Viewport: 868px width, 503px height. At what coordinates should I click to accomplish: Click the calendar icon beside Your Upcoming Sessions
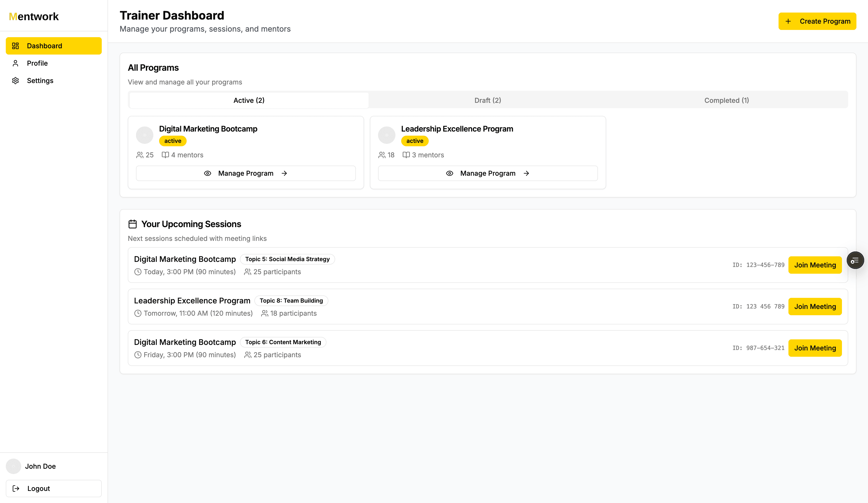(x=132, y=224)
